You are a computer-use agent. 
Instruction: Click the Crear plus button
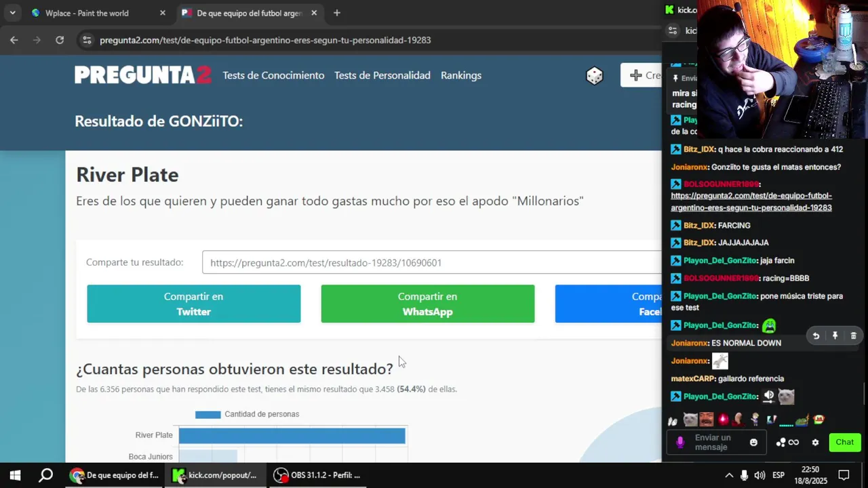click(642, 75)
